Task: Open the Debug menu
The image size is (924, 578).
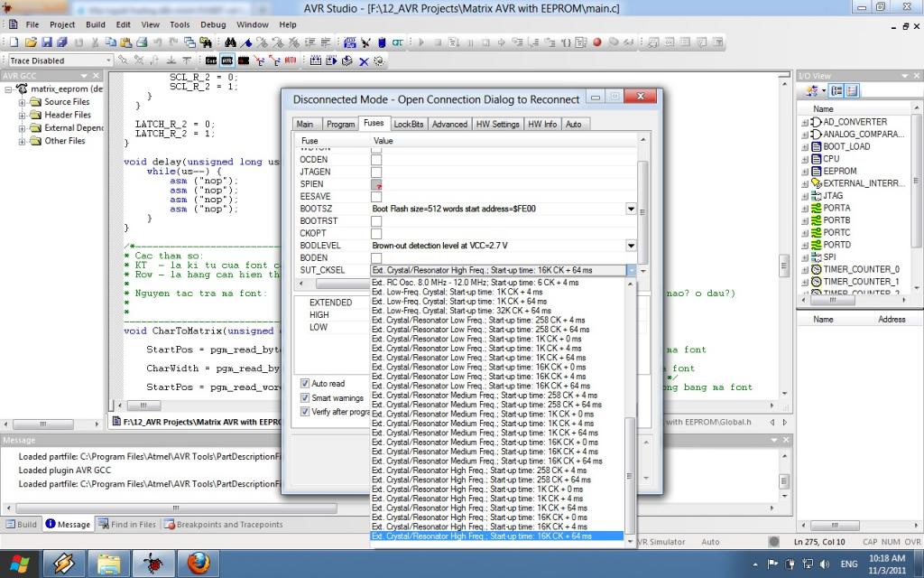Action: 213,24
